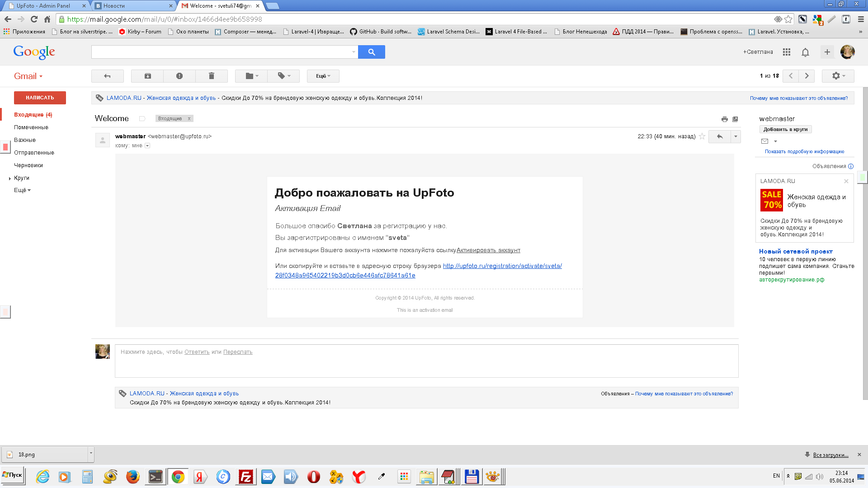This screenshot has height=488, width=868.
Task: Open the Gmail product switcher dropdown
Action: (28, 76)
